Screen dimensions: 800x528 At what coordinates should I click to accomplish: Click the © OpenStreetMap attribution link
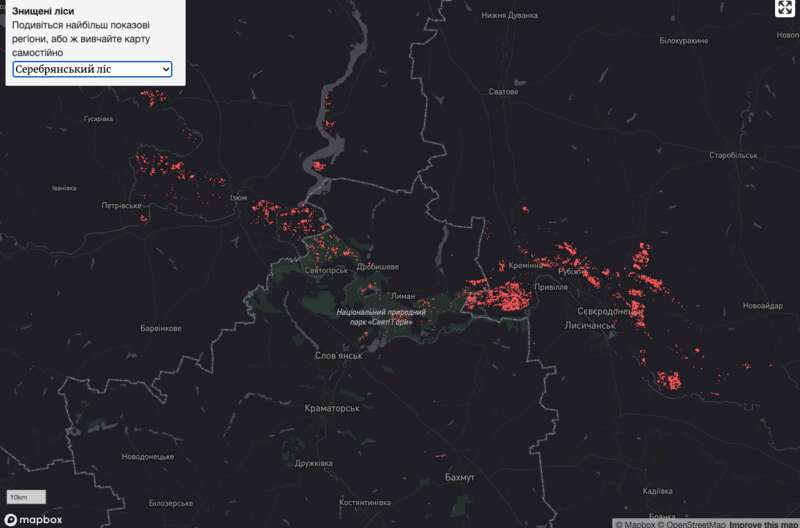tap(692, 523)
